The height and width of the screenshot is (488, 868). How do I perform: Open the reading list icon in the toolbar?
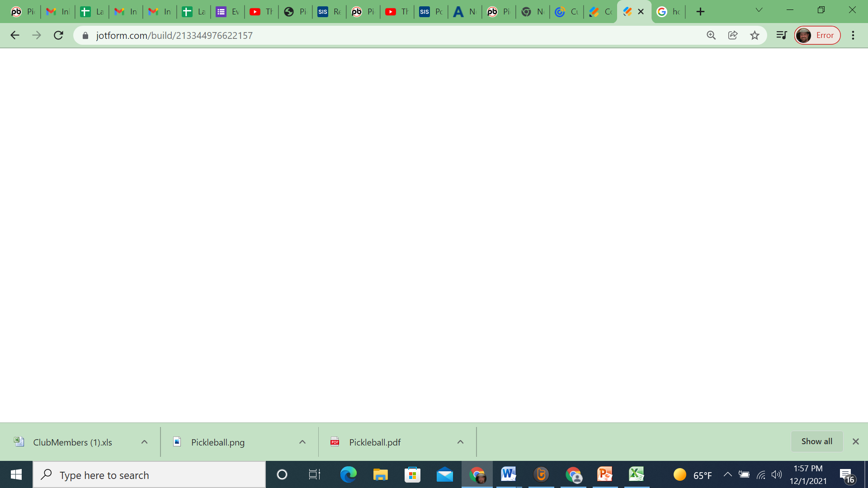point(781,35)
